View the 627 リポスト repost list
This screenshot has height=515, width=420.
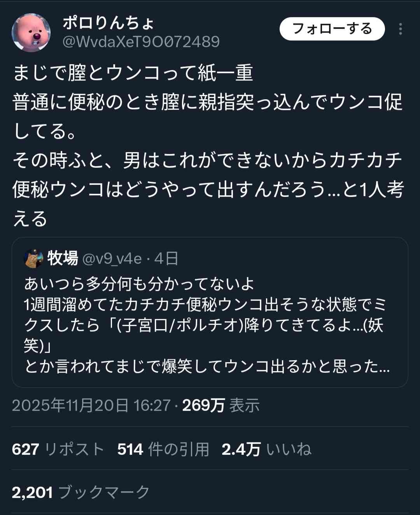pyautogui.click(x=58, y=449)
